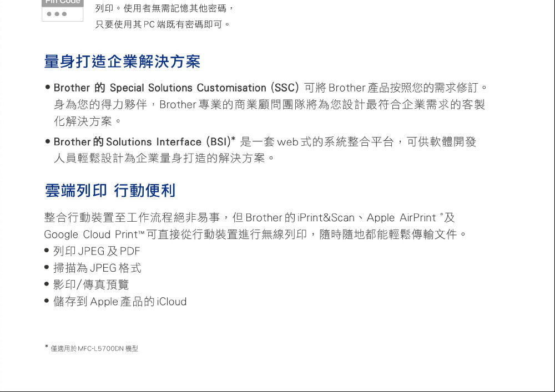Click heading 雲端列印 行動便利
The width and height of the screenshot is (555, 392).
[x=110, y=191]
